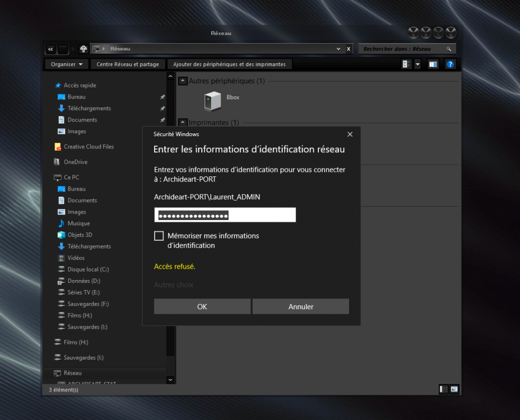Open Centre Réseau et partage
Screen dimensions: 520x420
pyautogui.click(x=128, y=64)
